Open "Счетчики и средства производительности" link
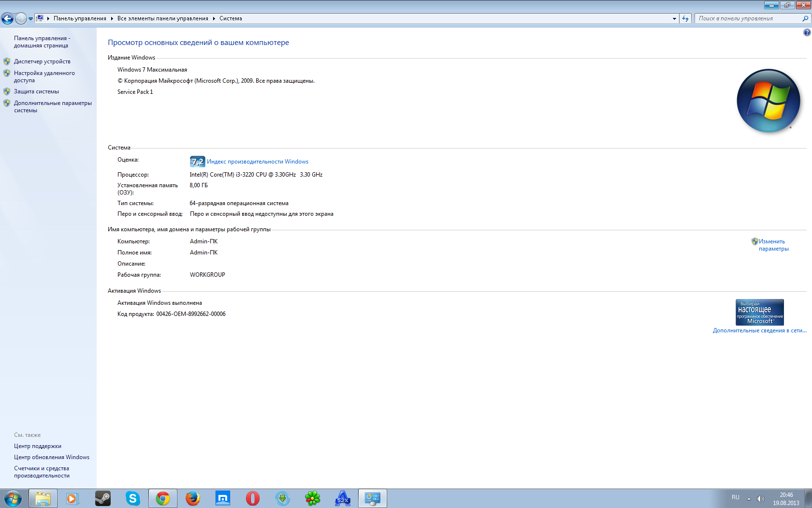Viewport: 812px width, 508px height. 42,472
